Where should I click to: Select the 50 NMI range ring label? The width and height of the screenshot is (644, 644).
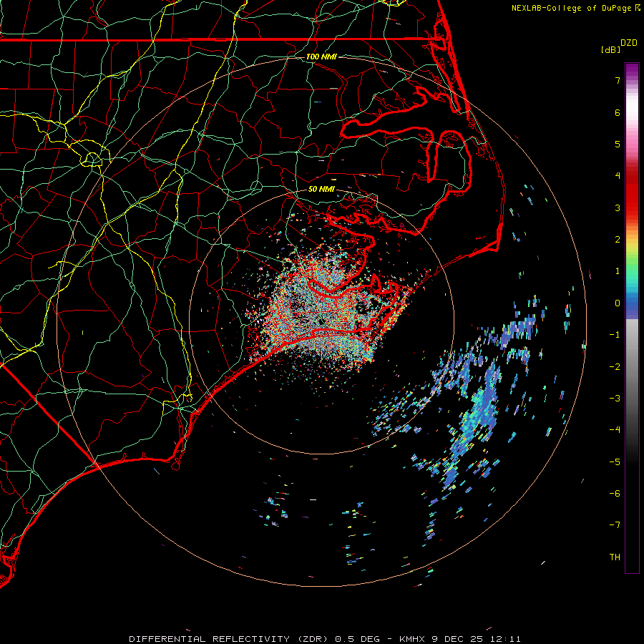pyautogui.click(x=321, y=190)
